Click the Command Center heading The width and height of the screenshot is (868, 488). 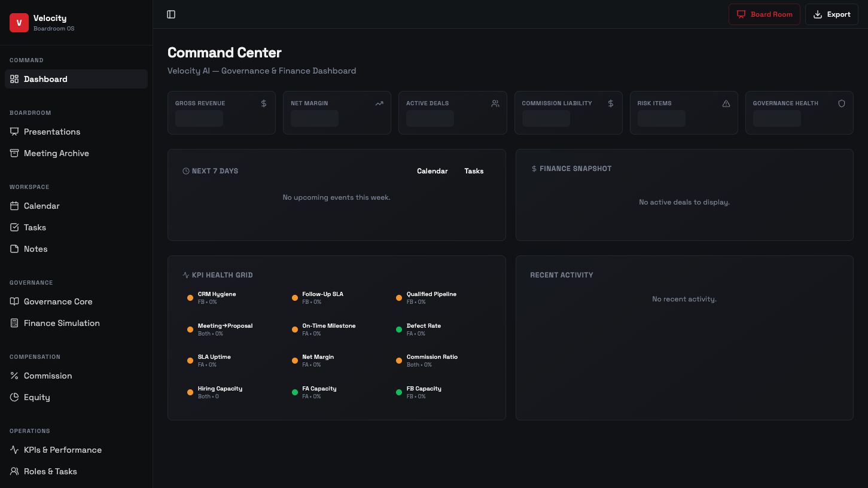(224, 53)
